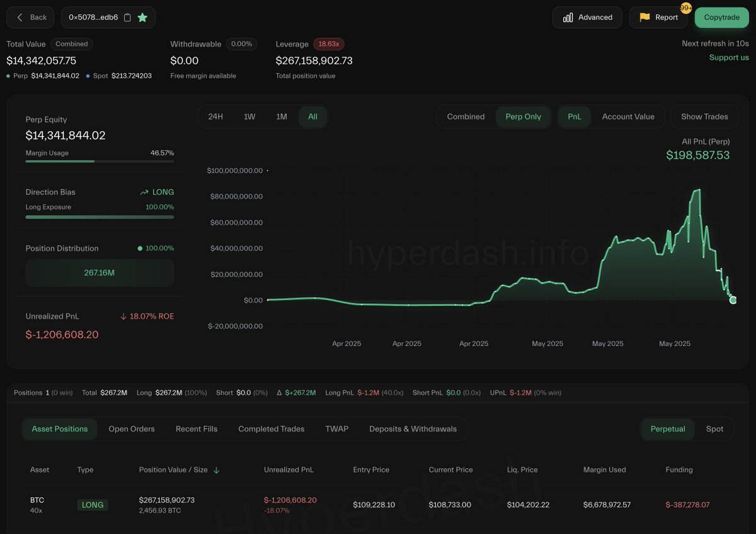Click the green dot beside 100.00% distribution
The image size is (756, 534).
pyautogui.click(x=140, y=248)
